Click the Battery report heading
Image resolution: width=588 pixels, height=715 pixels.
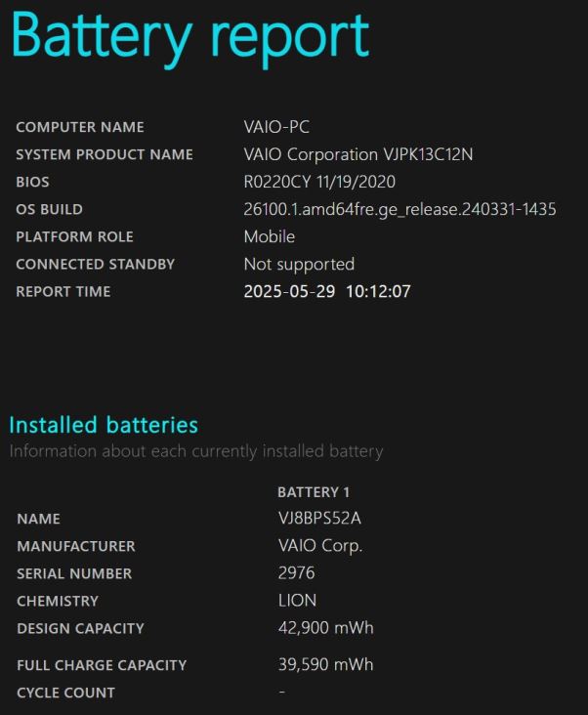[189, 38]
